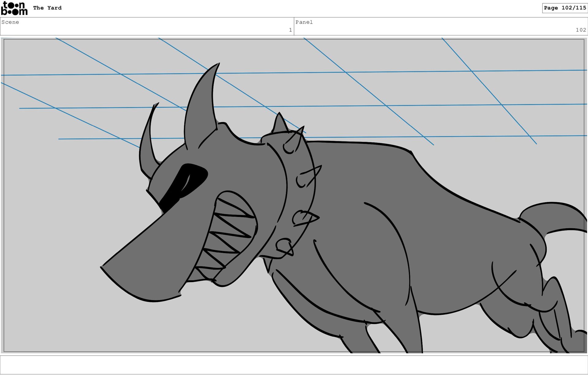Screen dimensions: 588x380
Task: Click the Page 102/115 indicator box
Action: point(565,8)
